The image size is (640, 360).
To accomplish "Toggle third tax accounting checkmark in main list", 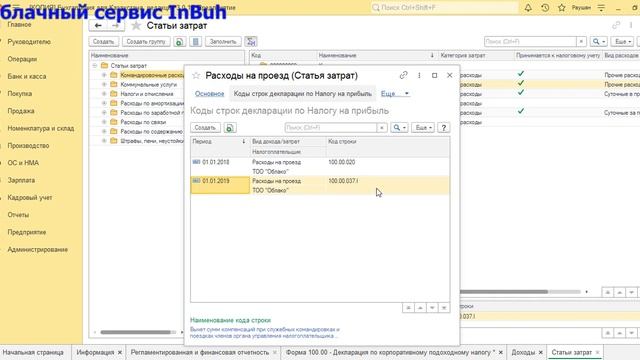I will pyautogui.click(x=520, y=92).
